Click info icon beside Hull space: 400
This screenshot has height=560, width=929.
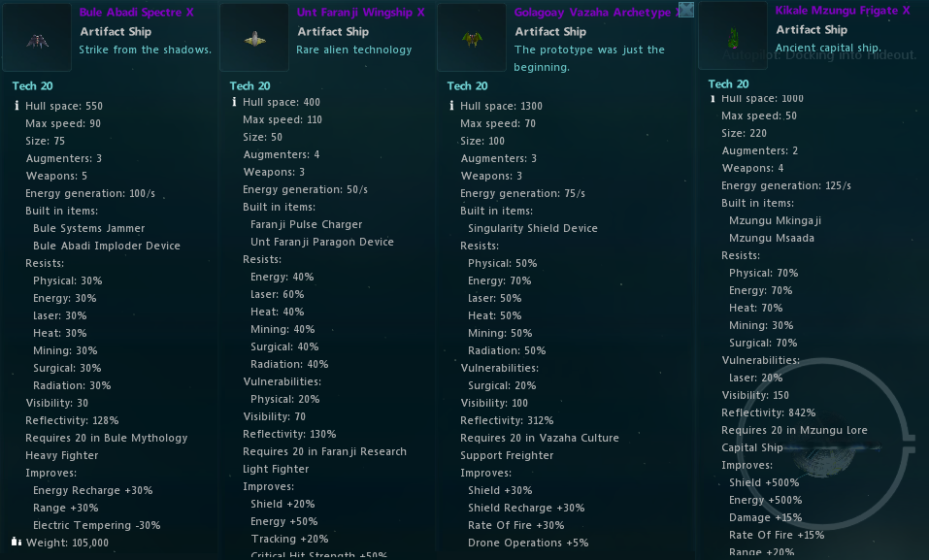[234, 102]
